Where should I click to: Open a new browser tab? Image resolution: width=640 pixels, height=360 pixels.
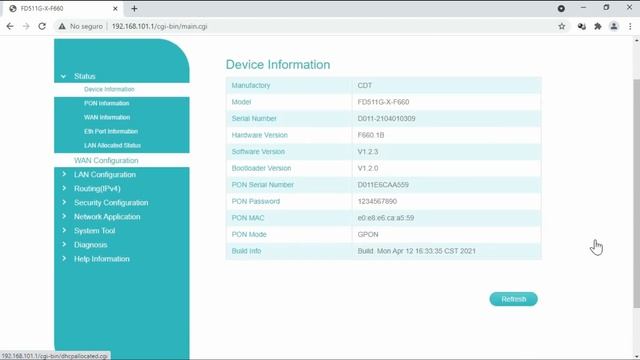134,9
